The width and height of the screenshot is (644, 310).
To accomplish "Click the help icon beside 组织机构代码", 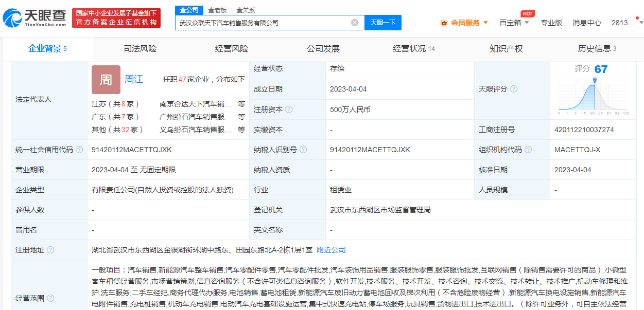I will 528,150.
